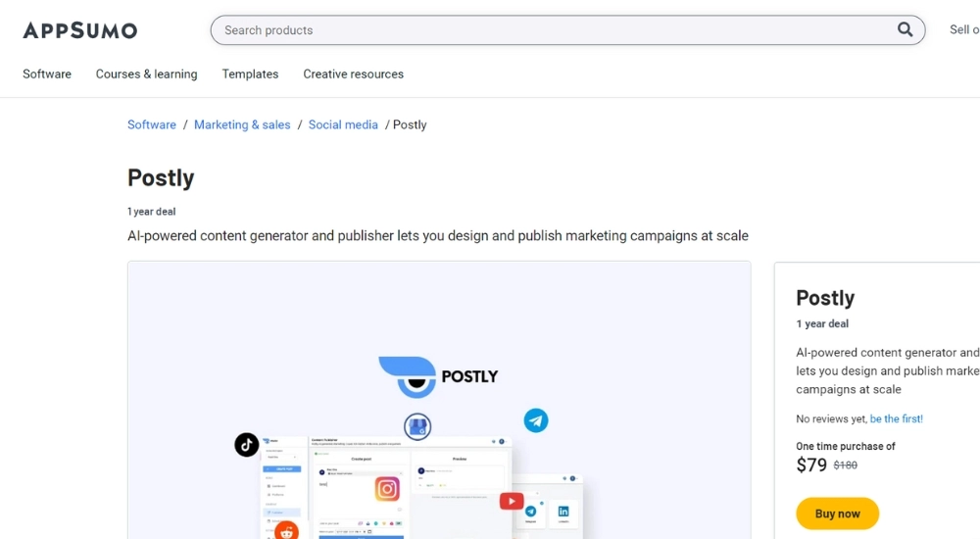The image size is (980, 539).
Task: Click the $79 price text
Action: click(811, 465)
